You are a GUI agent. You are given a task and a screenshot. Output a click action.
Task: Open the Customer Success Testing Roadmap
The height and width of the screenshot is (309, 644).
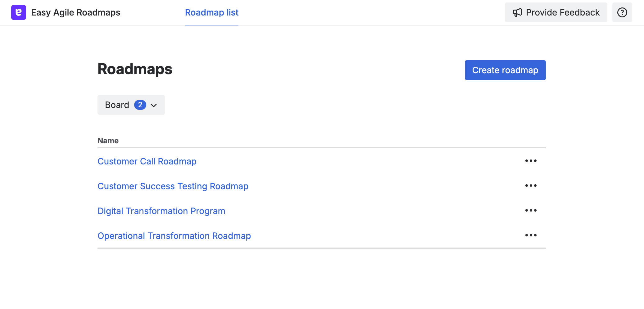click(x=173, y=186)
